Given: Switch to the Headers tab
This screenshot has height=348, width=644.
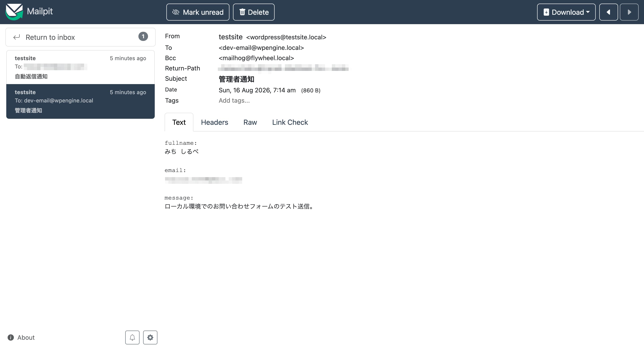Looking at the screenshot, I should tap(214, 122).
